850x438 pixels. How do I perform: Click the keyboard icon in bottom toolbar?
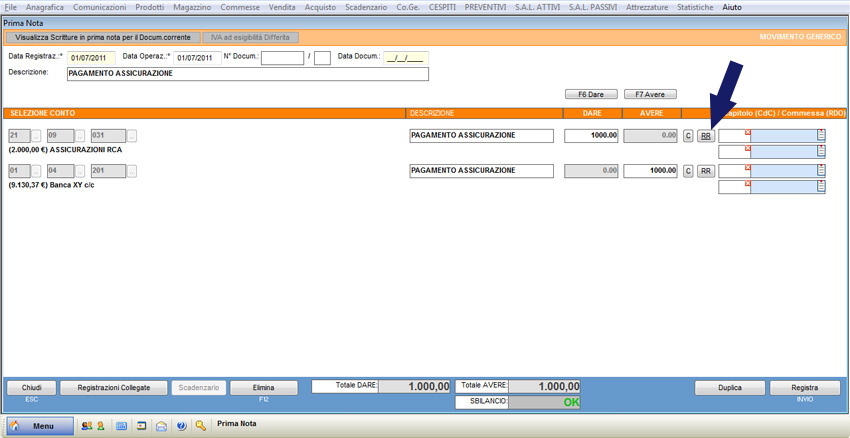pyautogui.click(x=122, y=425)
